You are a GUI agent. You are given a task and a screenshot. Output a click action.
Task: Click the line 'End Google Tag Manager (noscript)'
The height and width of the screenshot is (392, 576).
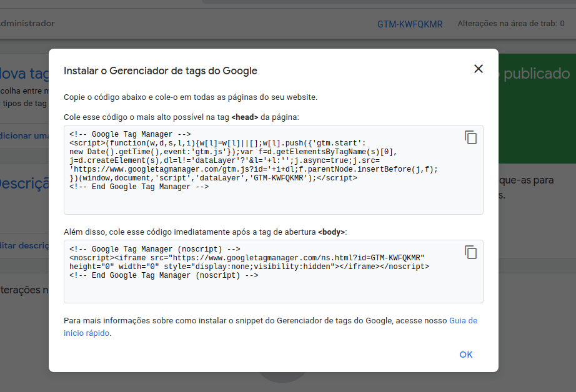click(164, 275)
